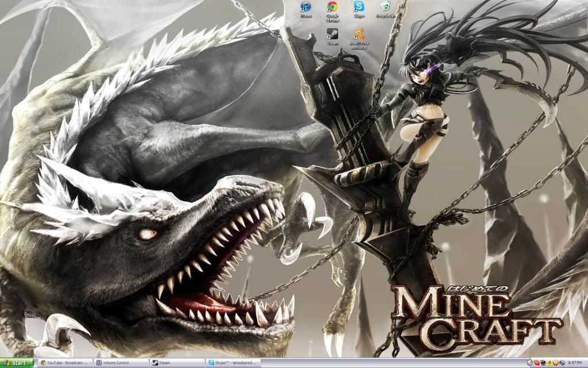Select the Recycle Bin icon
The width and height of the screenshot is (588, 368).
click(x=385, y=8)
